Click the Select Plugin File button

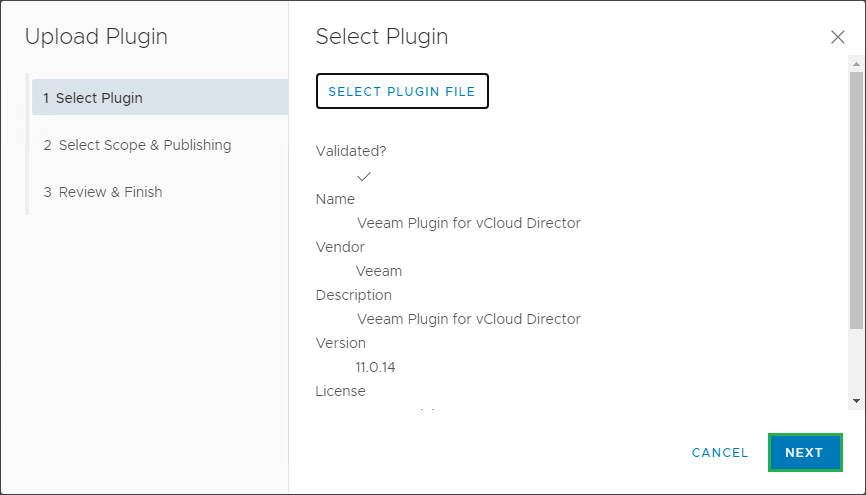tap(402, 91)
